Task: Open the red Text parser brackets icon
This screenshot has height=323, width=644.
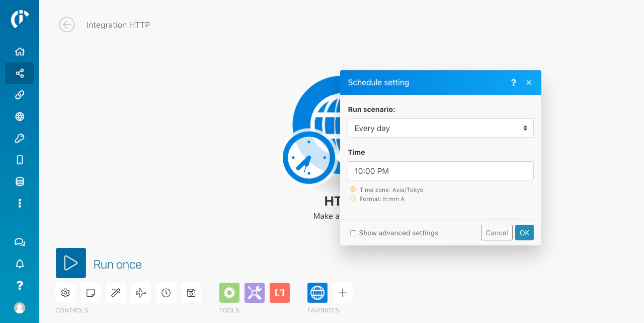Action: point(280,293)
